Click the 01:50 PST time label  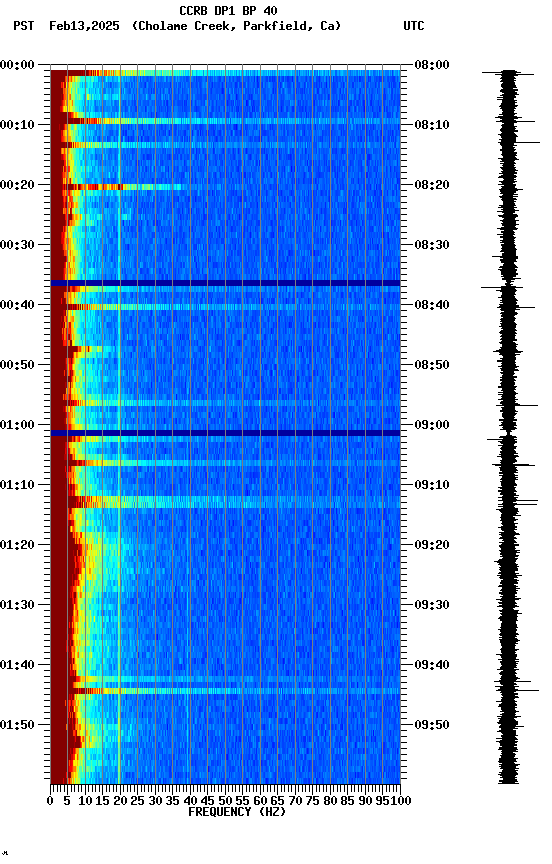[17, 725]
